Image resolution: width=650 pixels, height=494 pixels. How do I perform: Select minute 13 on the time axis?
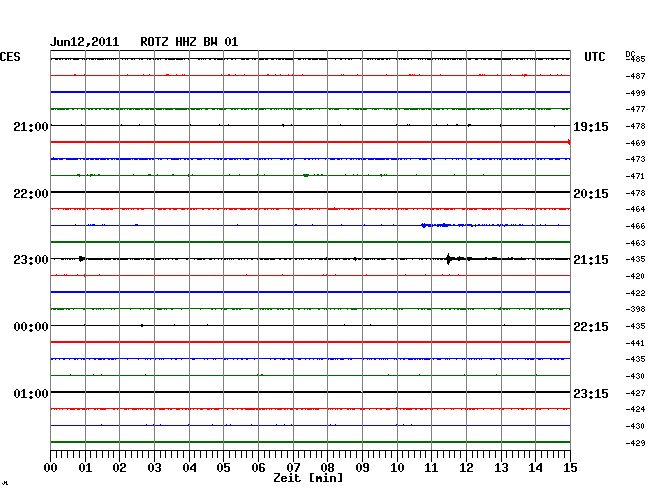tap(501, 467)
